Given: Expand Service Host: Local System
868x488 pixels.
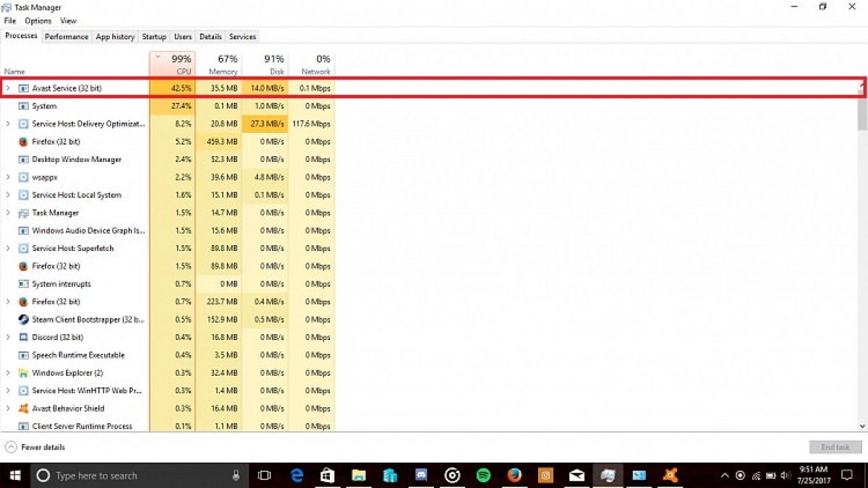Looking at the screenshot, I should pos(7,195).
